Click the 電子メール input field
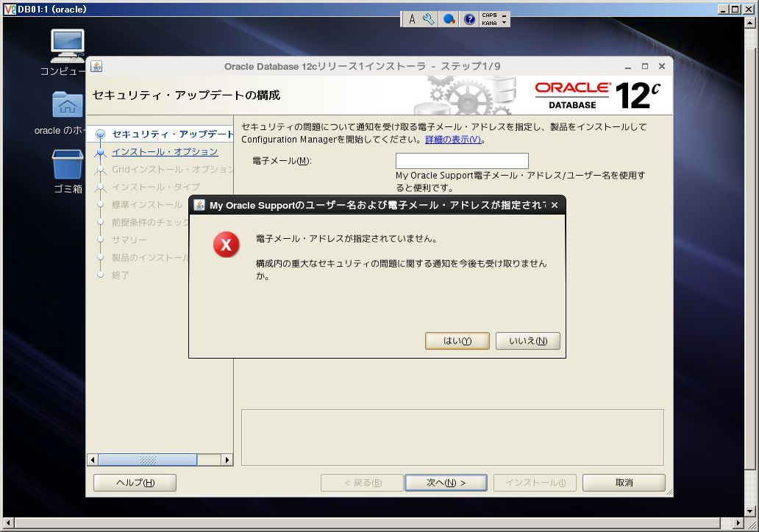 tap(462, 161)
